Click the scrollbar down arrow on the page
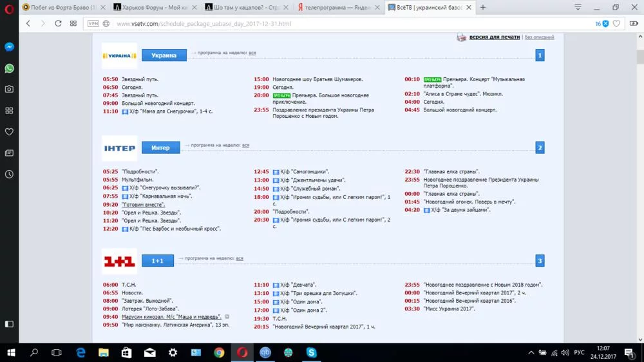Image resolution: width=644 pixels, height=362 pixels. tap(640, 340)
